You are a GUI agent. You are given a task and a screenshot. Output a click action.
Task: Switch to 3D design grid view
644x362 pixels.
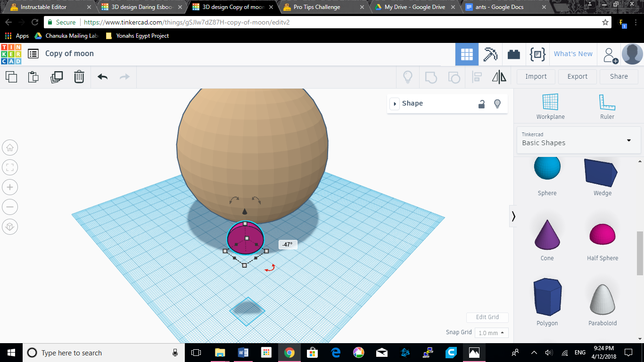pyautogui.click(x=467, y=54)
